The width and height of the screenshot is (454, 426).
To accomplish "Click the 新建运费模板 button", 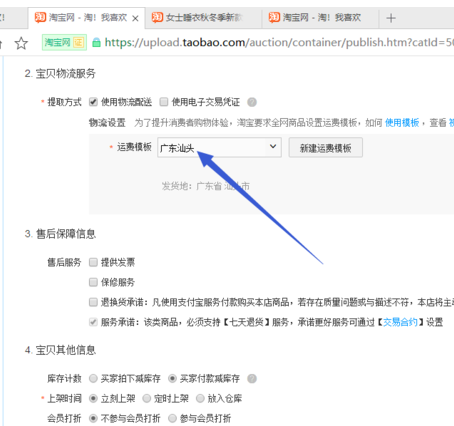I will [x=326, y=148].
